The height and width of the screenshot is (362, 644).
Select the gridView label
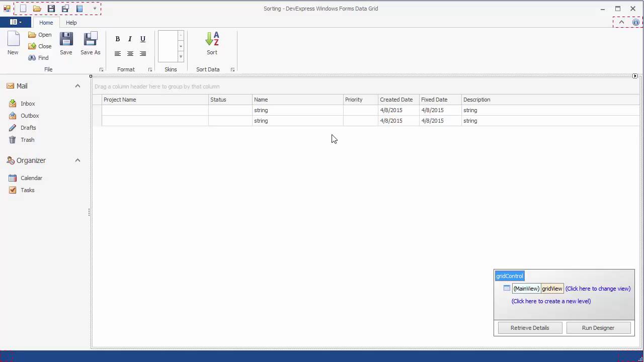[x=552, y=289]
